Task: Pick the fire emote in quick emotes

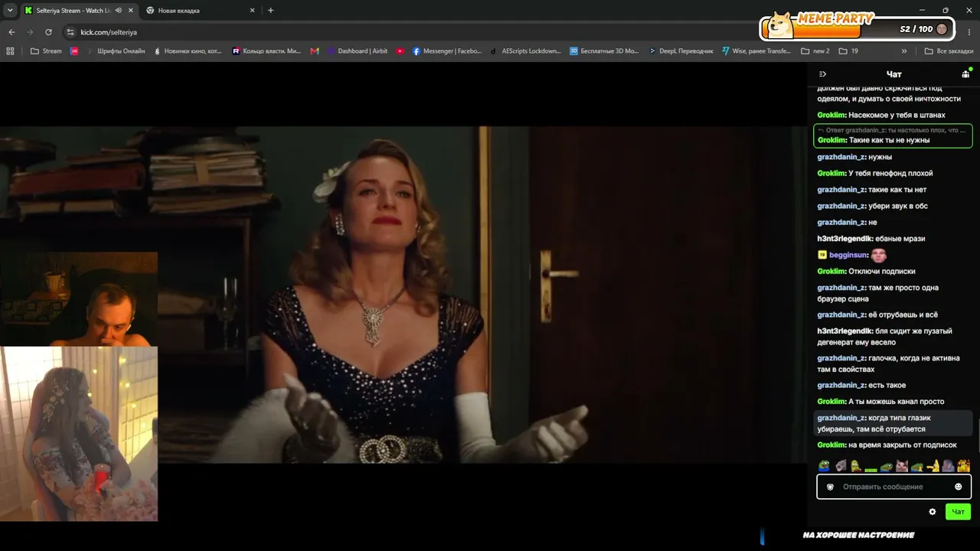Action: point(963,465)
